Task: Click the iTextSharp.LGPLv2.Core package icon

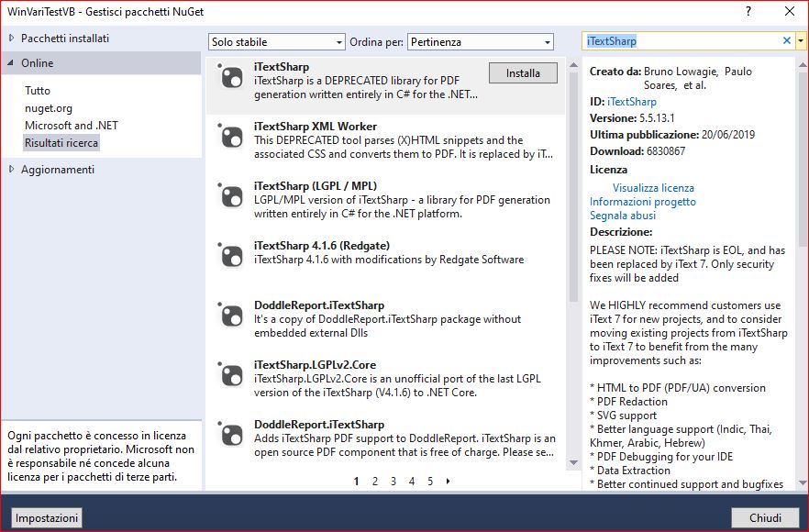Action: coord(231,376)
